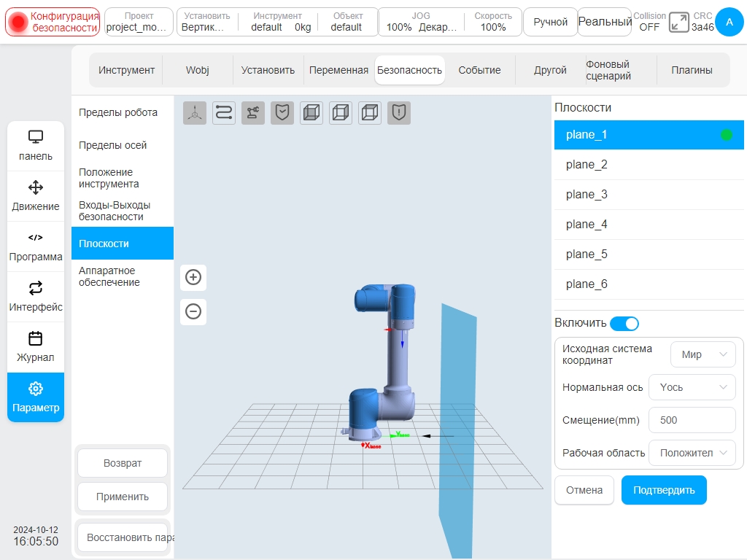This screenshot has height=560, width=747.
Task: Open Входы-Выходы безопасности menu item
Action: click(123, 211)
